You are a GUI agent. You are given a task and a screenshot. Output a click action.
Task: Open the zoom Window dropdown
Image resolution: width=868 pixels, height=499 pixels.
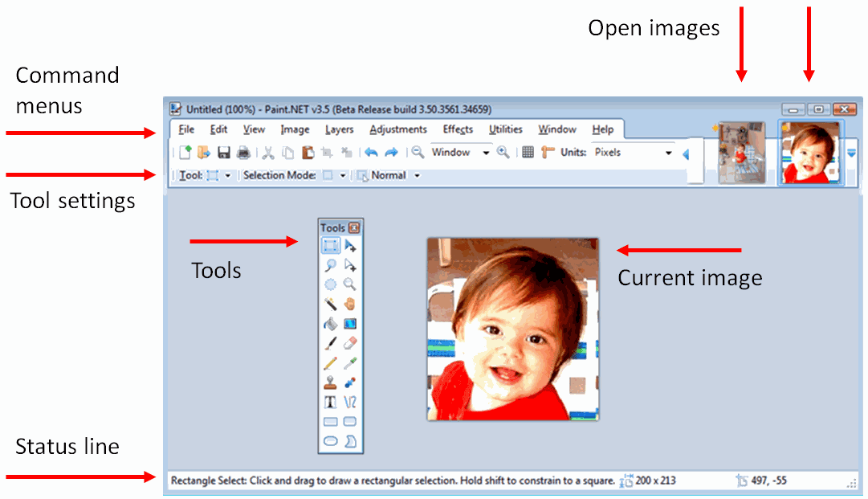[x=485, y=152]
